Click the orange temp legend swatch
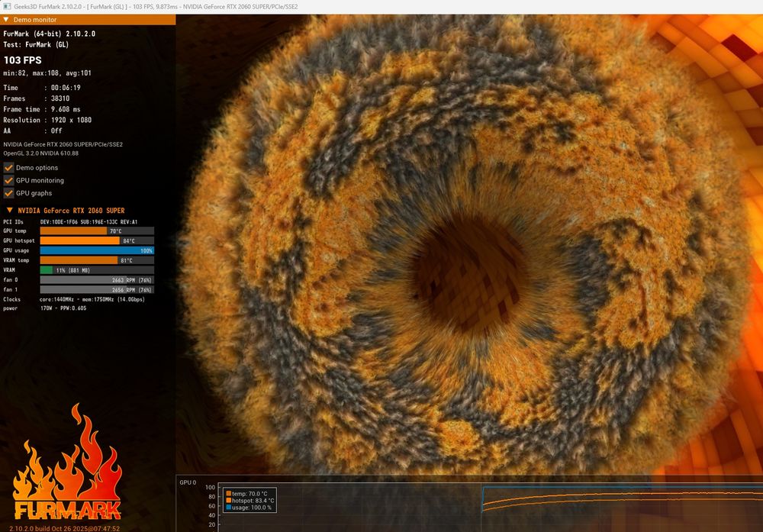 coord(229,494)
